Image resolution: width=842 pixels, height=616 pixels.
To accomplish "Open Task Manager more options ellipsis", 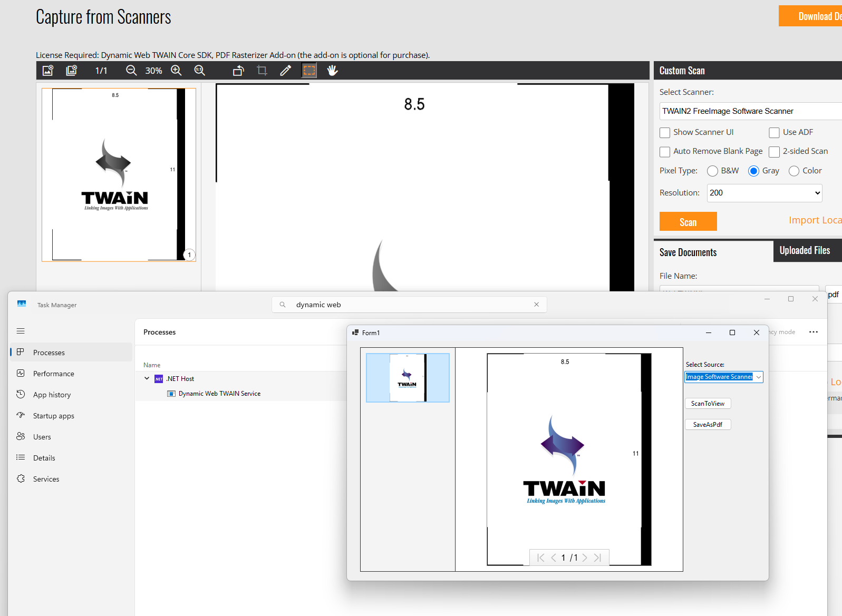I will click(x=814, y=332).
